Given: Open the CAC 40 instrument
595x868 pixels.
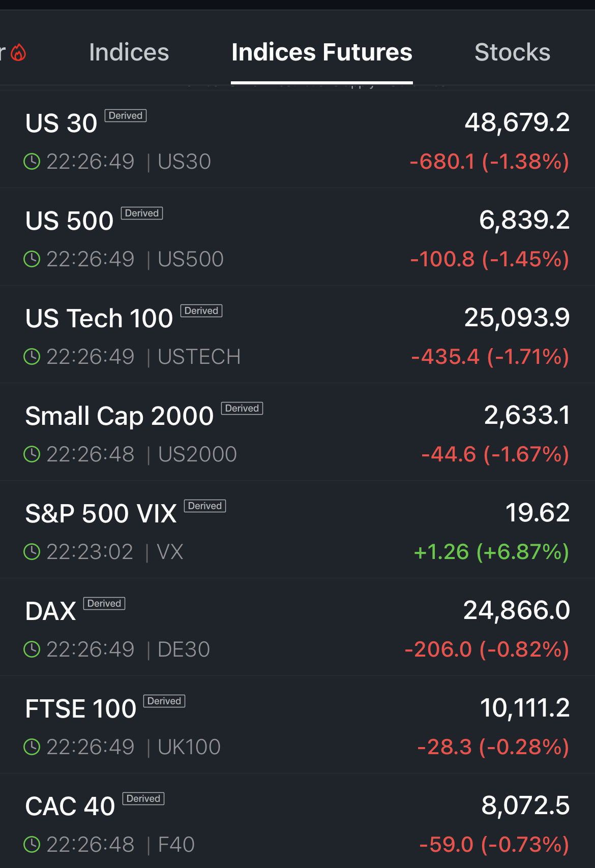Looking at the screenshot, I should [70, 807].
